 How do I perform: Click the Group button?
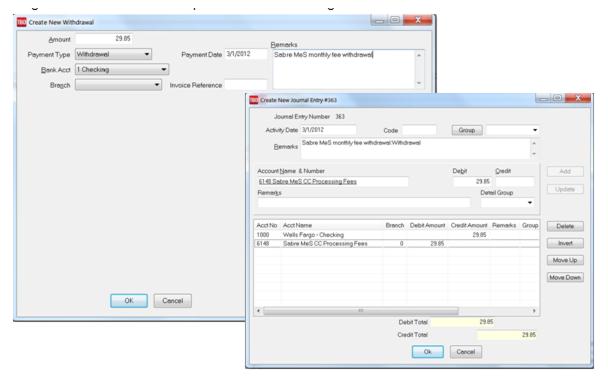tap(467, 130)
